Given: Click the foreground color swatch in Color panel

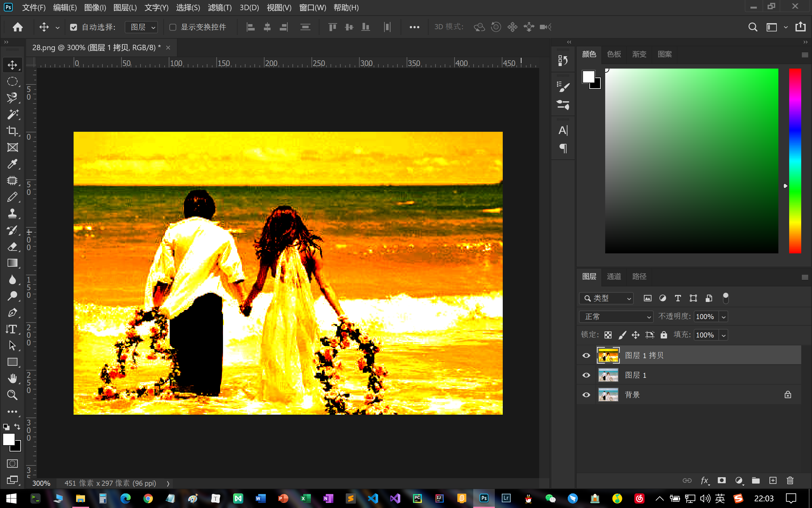Looking at the screenshot, I should tap(588, 76).
